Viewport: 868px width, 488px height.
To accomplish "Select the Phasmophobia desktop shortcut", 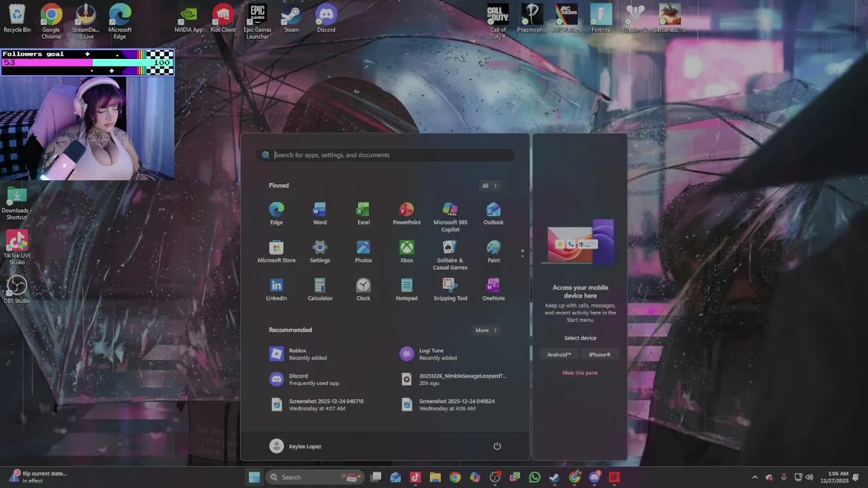I will [x=532, y=18].
